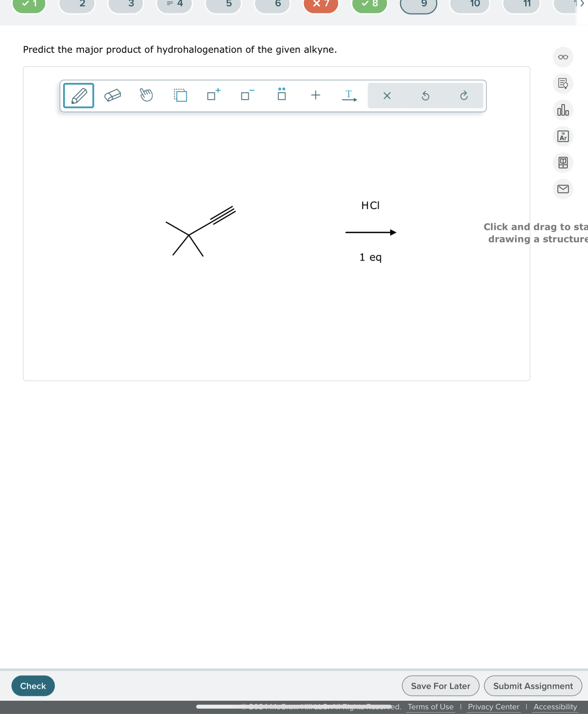Navigate to question 2
This screenshot has height=714, width=588.
[x=77, y=4]
